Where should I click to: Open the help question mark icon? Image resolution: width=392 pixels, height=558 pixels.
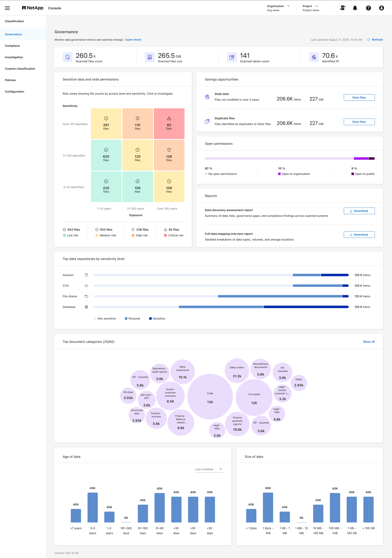(368, 8)
